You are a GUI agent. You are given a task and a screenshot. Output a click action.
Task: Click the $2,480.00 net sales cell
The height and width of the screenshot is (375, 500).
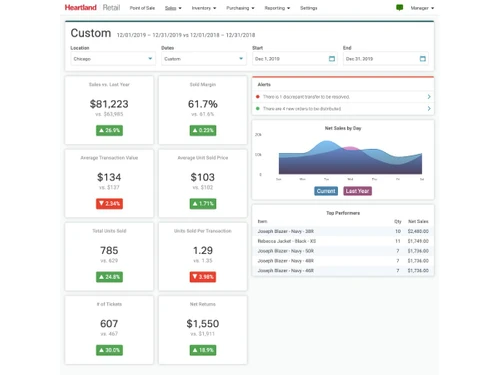418,231
